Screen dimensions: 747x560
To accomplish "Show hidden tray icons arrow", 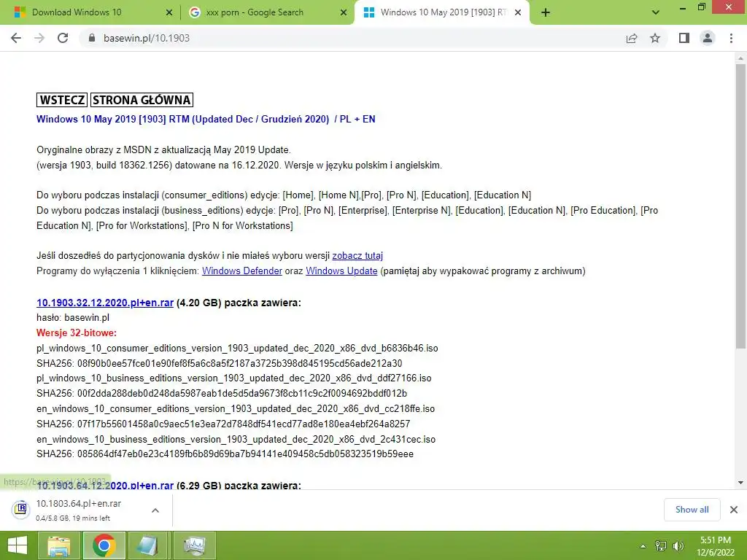I will (x=643, y=546).
